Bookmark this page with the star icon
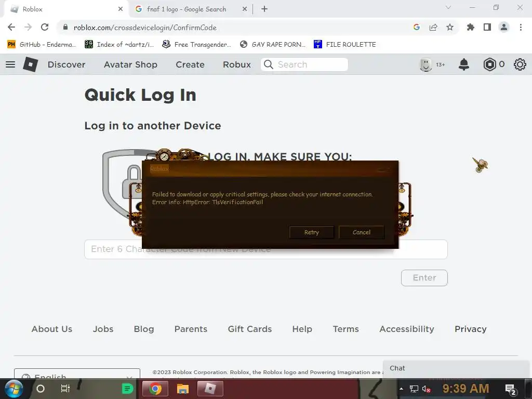 pos(450,27)
